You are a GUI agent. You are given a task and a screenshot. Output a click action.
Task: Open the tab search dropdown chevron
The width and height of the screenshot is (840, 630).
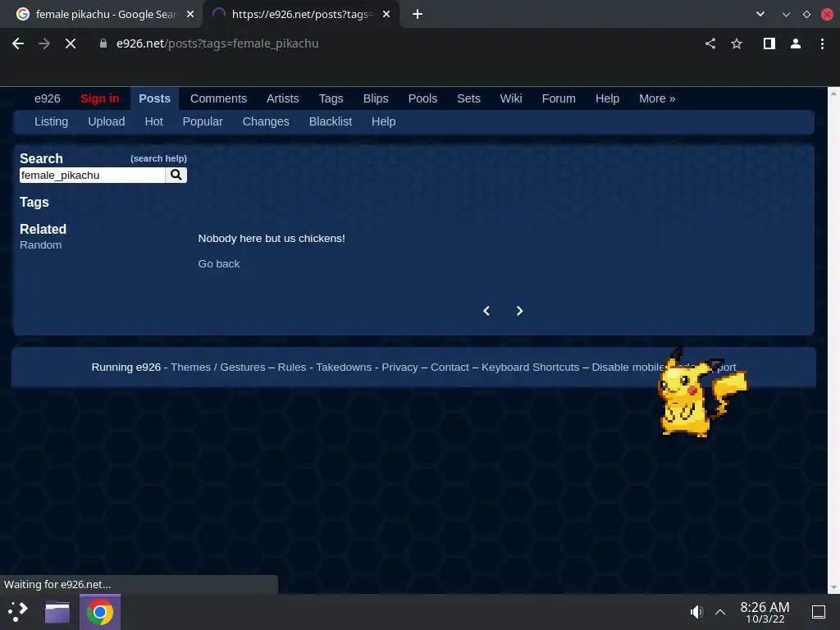760,14
